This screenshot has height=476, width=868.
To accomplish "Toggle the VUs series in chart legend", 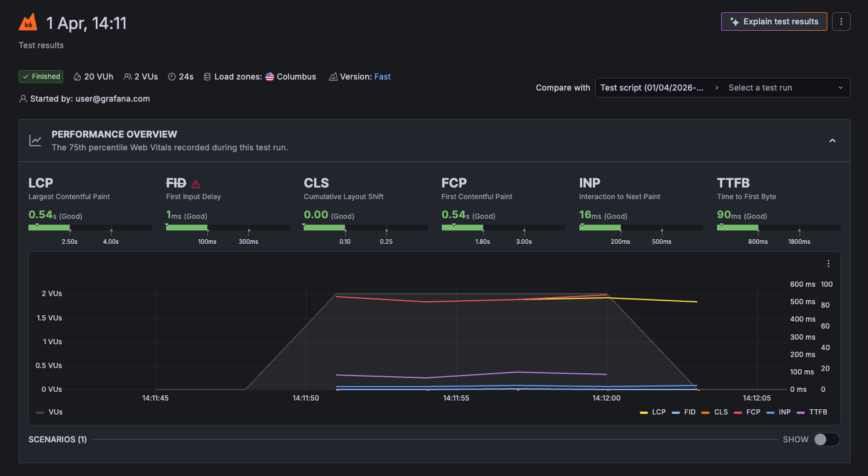I will pyautogui.click(x=49, y=412).
